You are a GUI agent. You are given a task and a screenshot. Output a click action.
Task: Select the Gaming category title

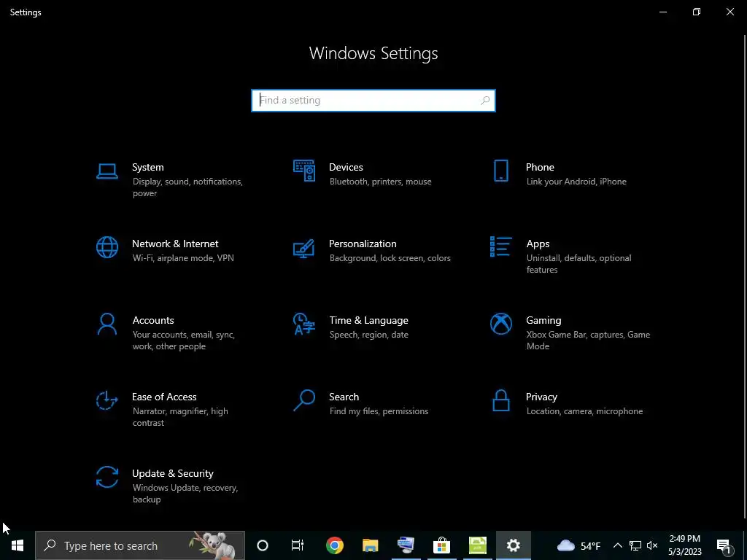click(x=543, y=321)
